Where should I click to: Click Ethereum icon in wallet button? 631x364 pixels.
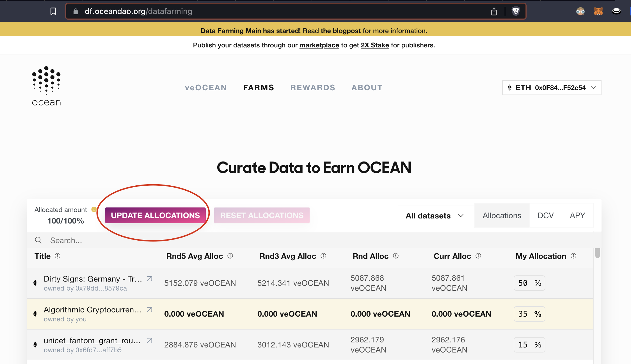(x=509, y=88)
